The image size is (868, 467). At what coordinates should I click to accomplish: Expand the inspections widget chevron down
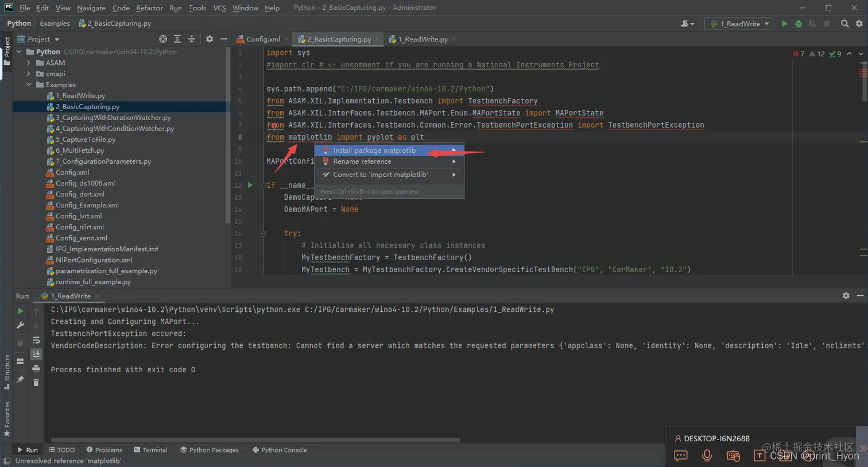tap(861, 54)
